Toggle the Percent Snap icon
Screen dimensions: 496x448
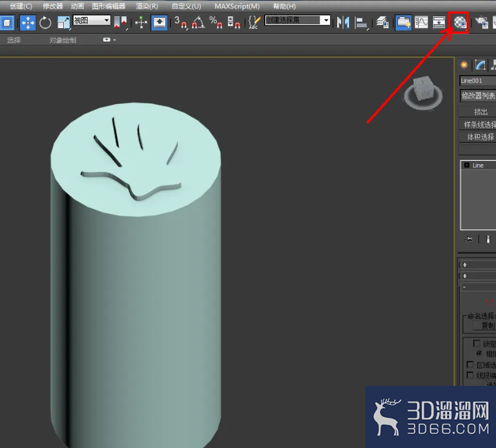(216, 22)
